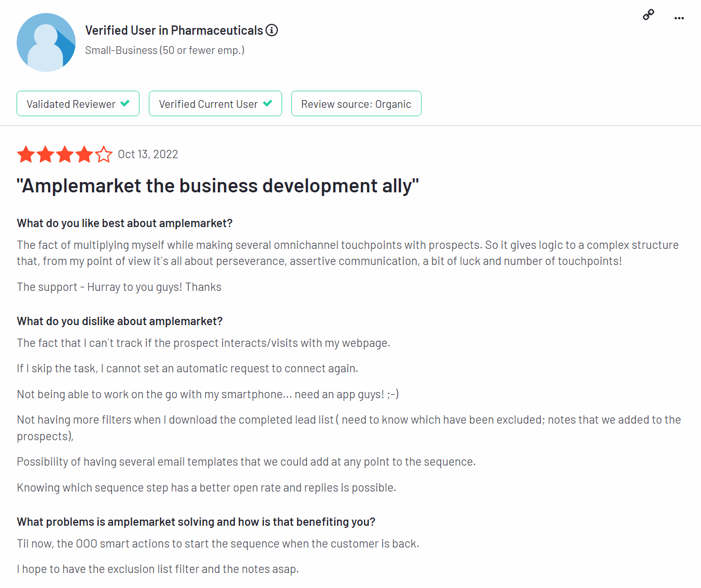Click the Verified Current User badge
701x588 pixels.
point(215,104)
